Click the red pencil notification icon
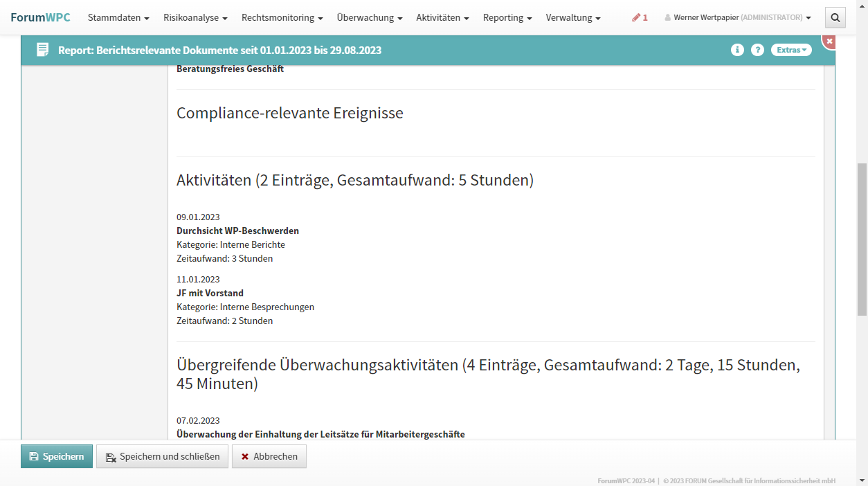 click(x=640, y=17)
